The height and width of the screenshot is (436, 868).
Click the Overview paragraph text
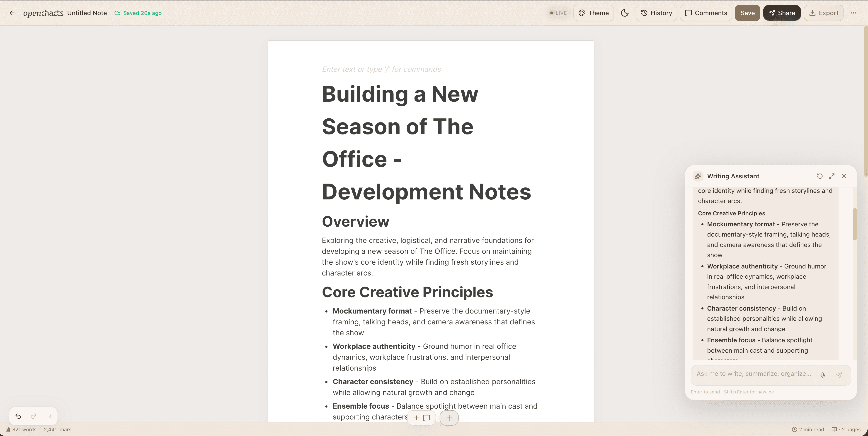(428, 256)
